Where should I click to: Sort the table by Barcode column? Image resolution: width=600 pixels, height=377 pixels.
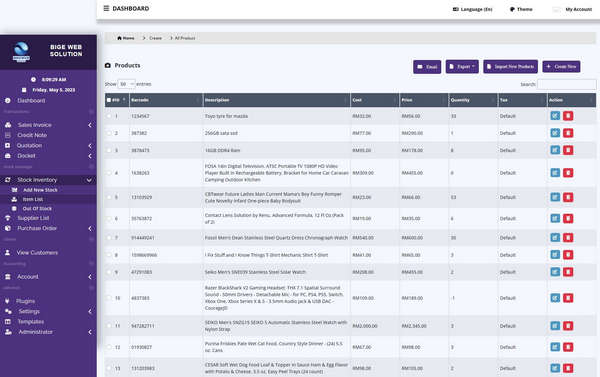pyautogui.click(x=165, y=100)
